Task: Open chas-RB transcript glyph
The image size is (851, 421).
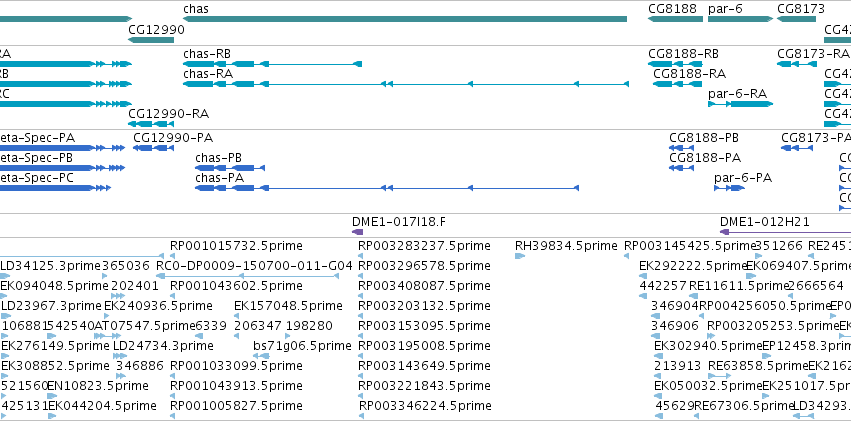Action: 272,64
